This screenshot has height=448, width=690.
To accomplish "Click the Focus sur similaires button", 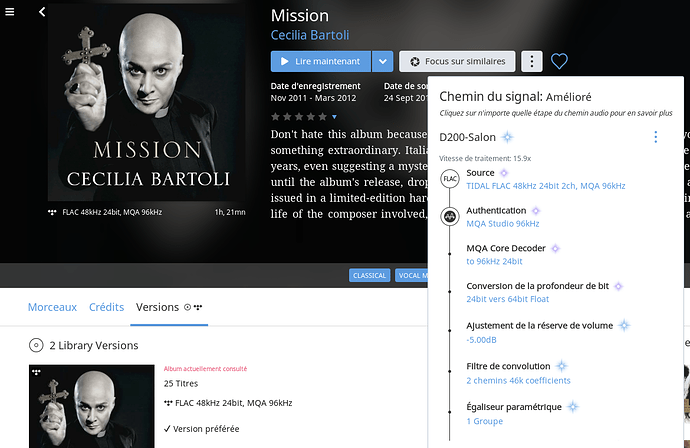I will click(457, 61).
